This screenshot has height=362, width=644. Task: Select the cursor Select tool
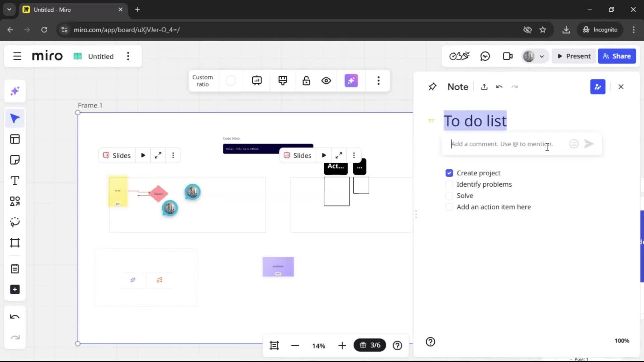[15, 118]
